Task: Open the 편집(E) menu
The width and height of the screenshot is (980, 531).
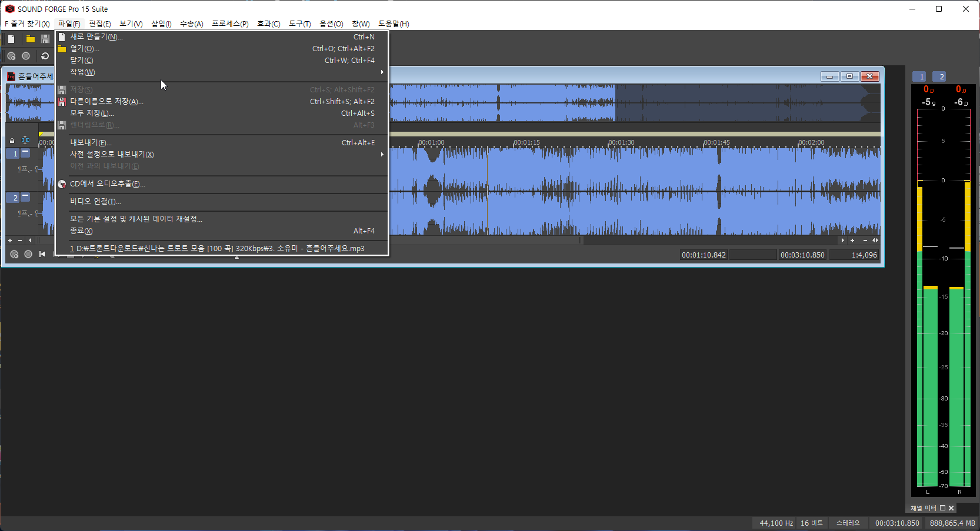Action: (x=100, y=24)
